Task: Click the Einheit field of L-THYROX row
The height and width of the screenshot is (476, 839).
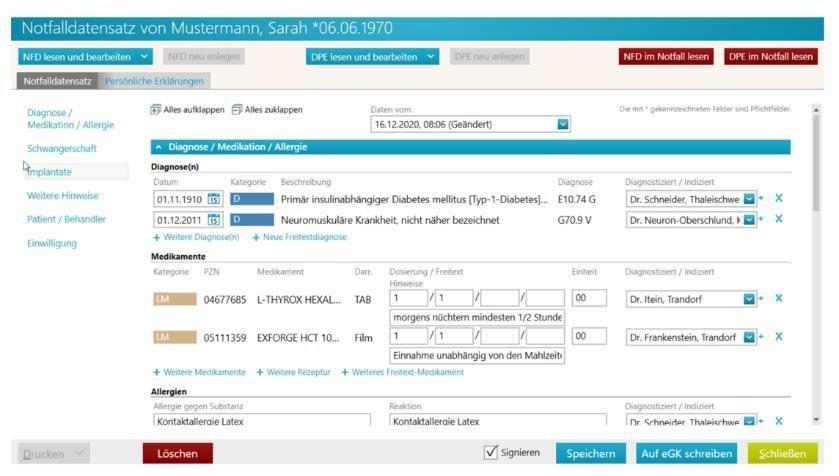Action: (x=588, y=298)
